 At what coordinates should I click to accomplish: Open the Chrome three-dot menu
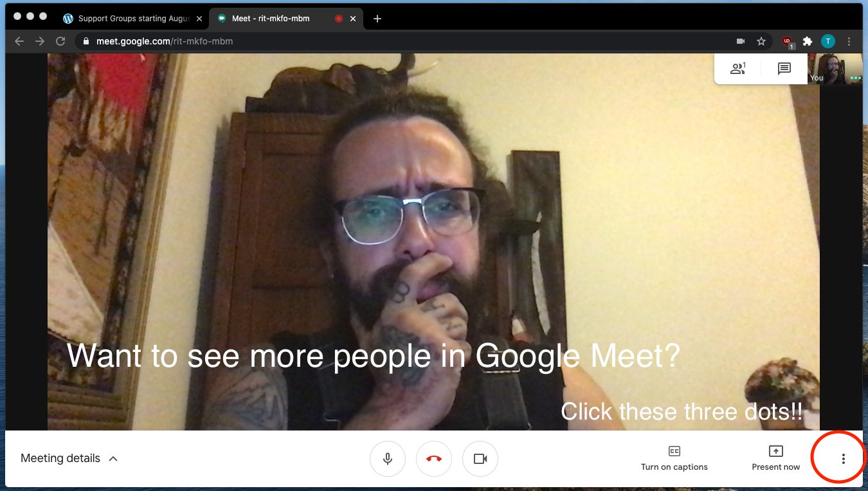click(849, 41)
